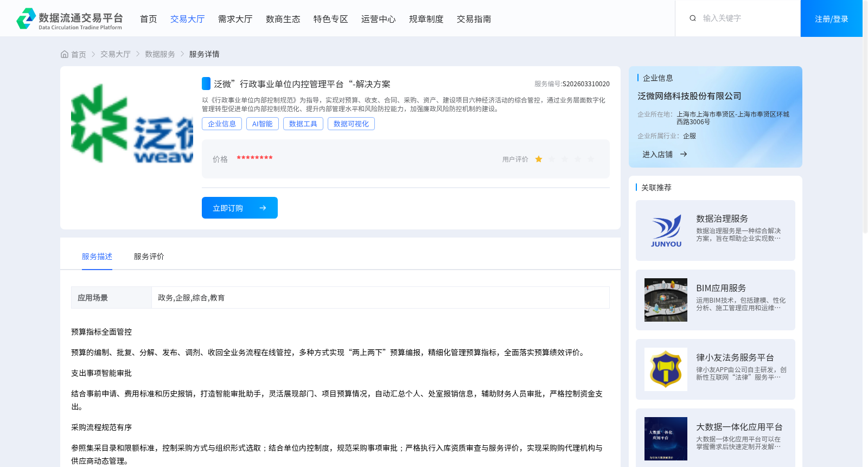Click 首页 breadcrumb link
The height and width of the screenshot is (467, 868).
pos(79,54)
